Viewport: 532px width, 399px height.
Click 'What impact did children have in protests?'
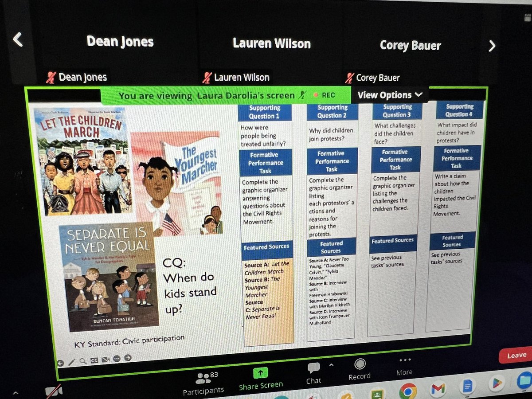[456, 133]
